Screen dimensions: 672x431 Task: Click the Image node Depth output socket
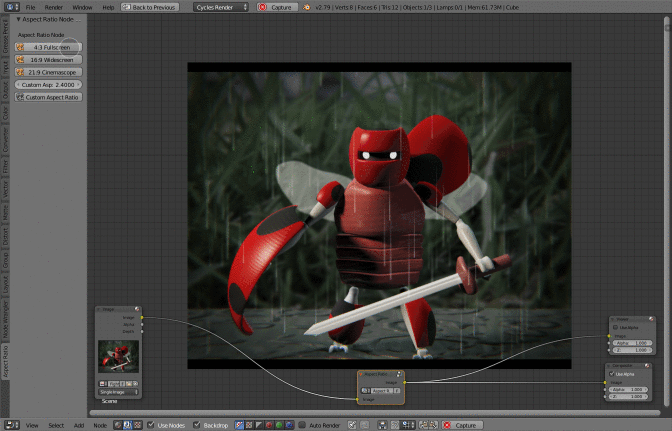click(142, 331)
